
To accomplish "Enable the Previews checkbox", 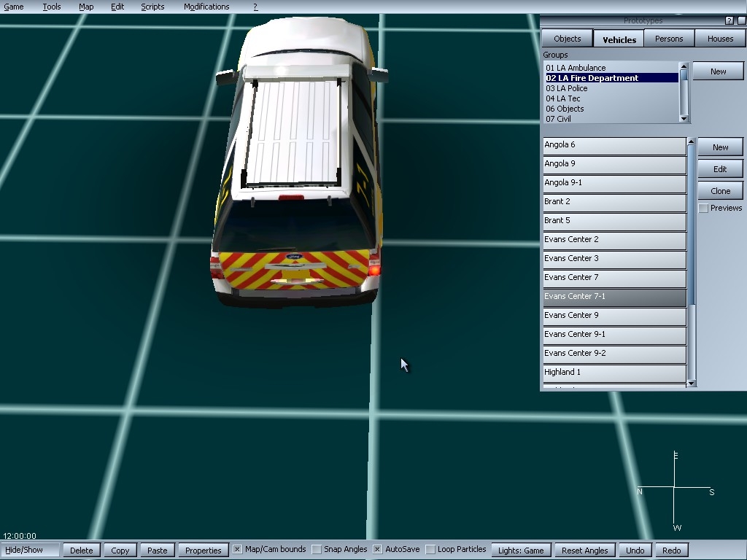I will click(703, 208).
